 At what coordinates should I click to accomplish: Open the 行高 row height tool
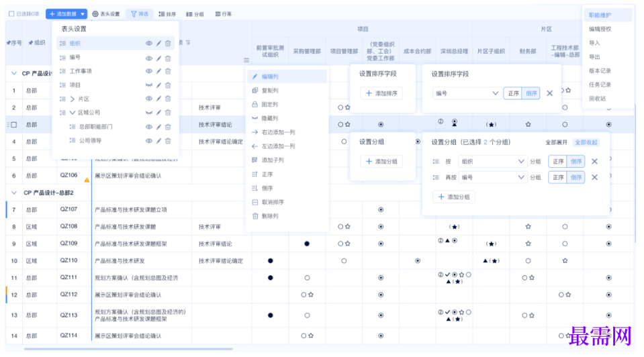coord(224,14)
